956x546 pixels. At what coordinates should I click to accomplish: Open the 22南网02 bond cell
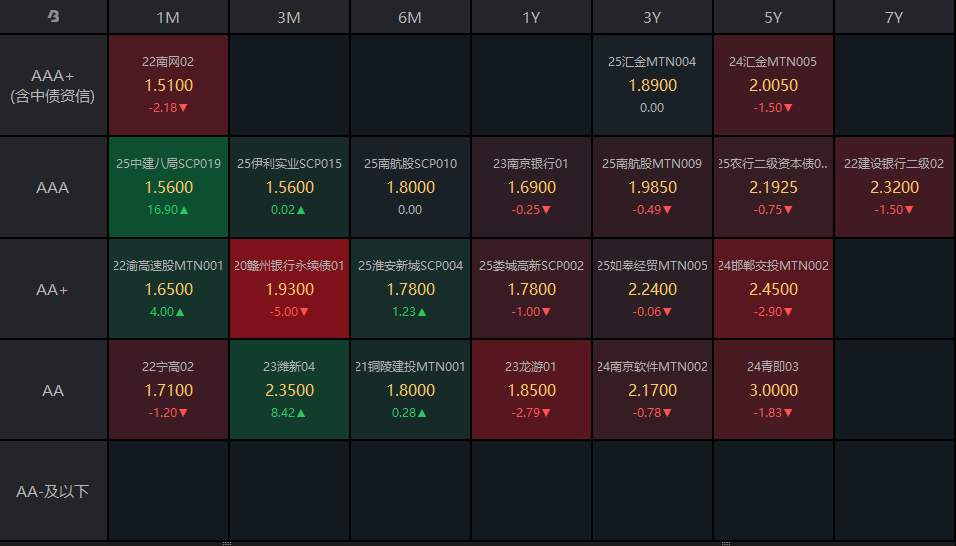[168, 85]
